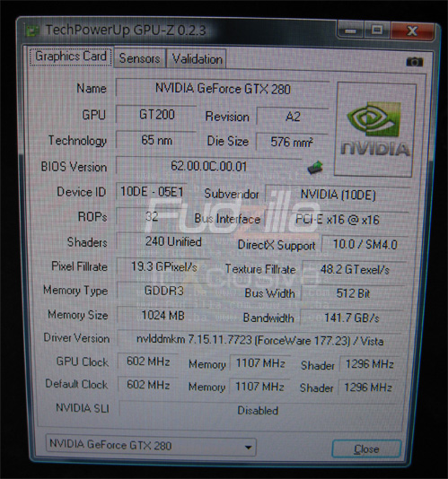The image size is (448, 479).
Task: Click the Default Clock row Shader 1296 MHz
Action: [368, 388]
